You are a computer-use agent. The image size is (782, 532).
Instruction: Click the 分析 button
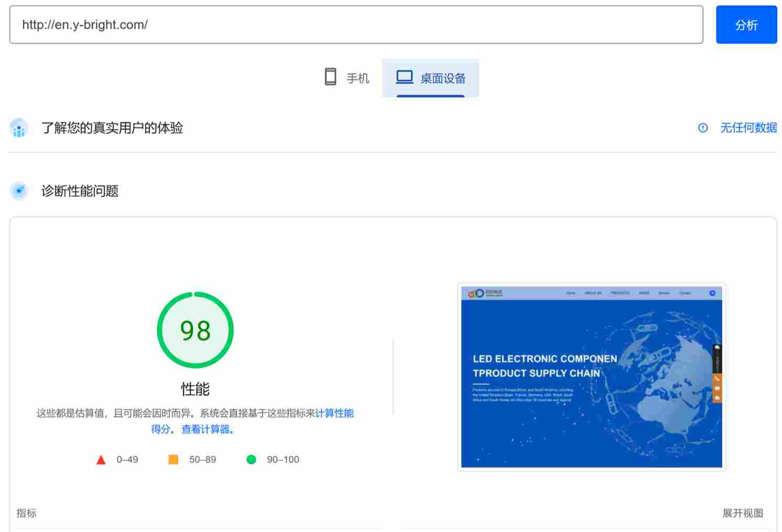click(746, 25)
